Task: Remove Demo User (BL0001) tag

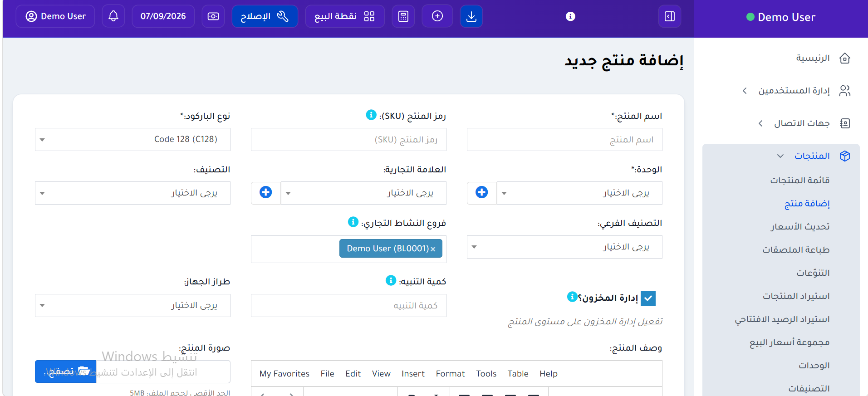Action: coord(433,249)
